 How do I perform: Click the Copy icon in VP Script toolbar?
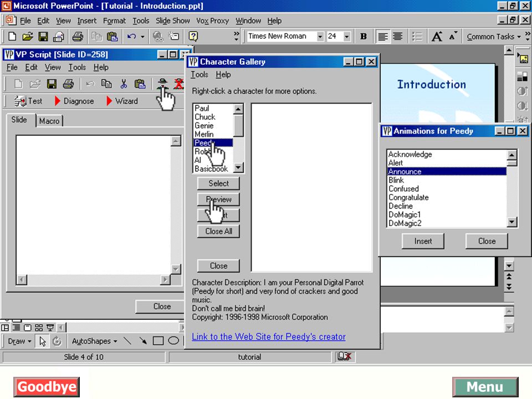[x=106, y=84]
